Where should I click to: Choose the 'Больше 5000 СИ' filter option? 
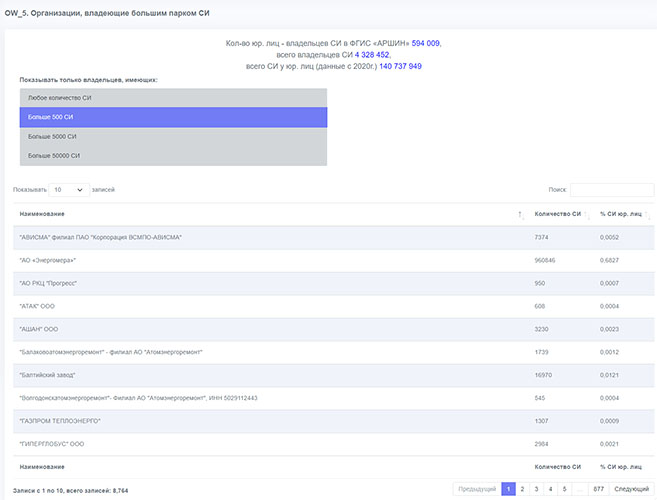pyautogui.click(x=173, y=137)
